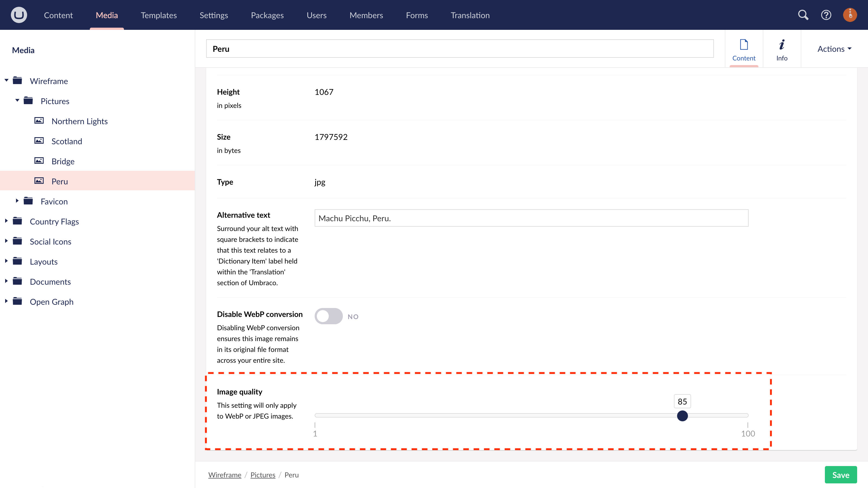Click the Scotland media image icon
Image resolution: width=868 pixels, height=488 pixels.
[x=39, y=141]
